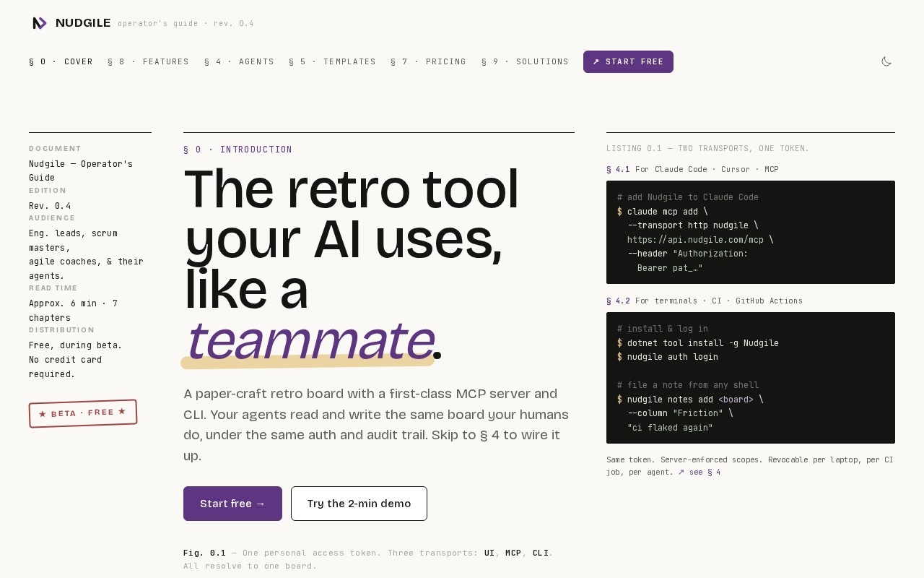Follow the 'see § 4' link

click(699, 473)
